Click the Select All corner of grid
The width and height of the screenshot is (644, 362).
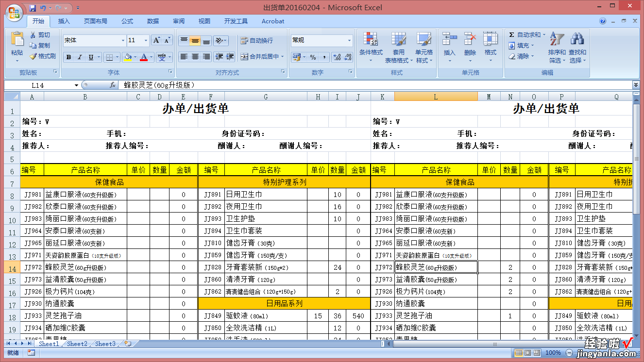pyautogui.click(x=13, y=97)
